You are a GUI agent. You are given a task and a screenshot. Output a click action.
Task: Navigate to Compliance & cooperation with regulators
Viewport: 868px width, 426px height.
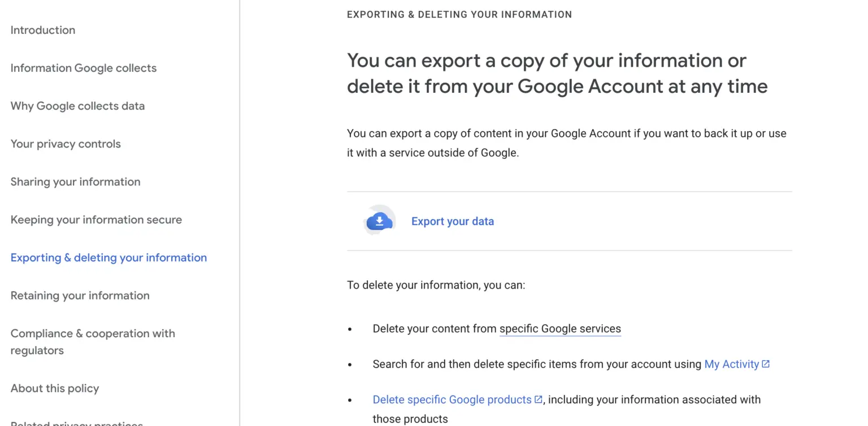93,342
